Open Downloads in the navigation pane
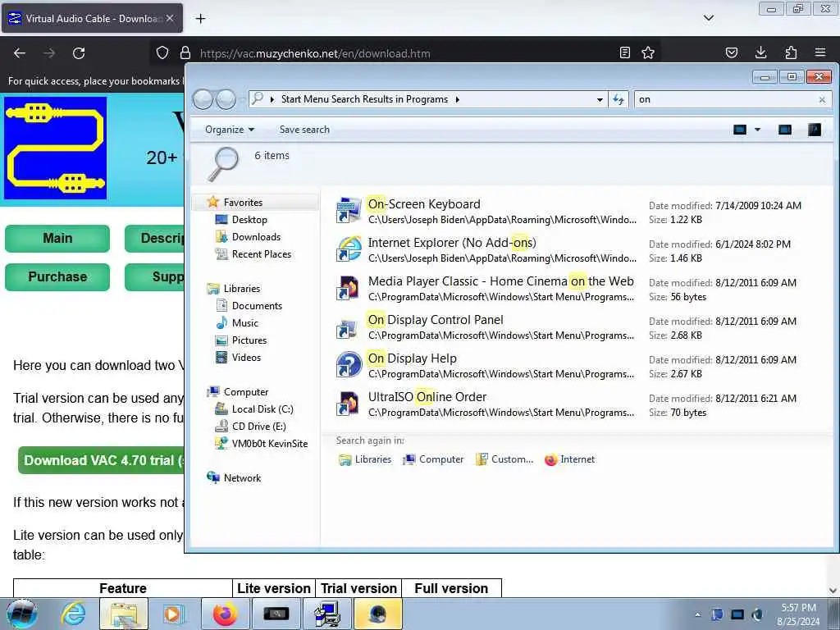The height and width of the screenshot is (630, 840). [x=256, y=237]
